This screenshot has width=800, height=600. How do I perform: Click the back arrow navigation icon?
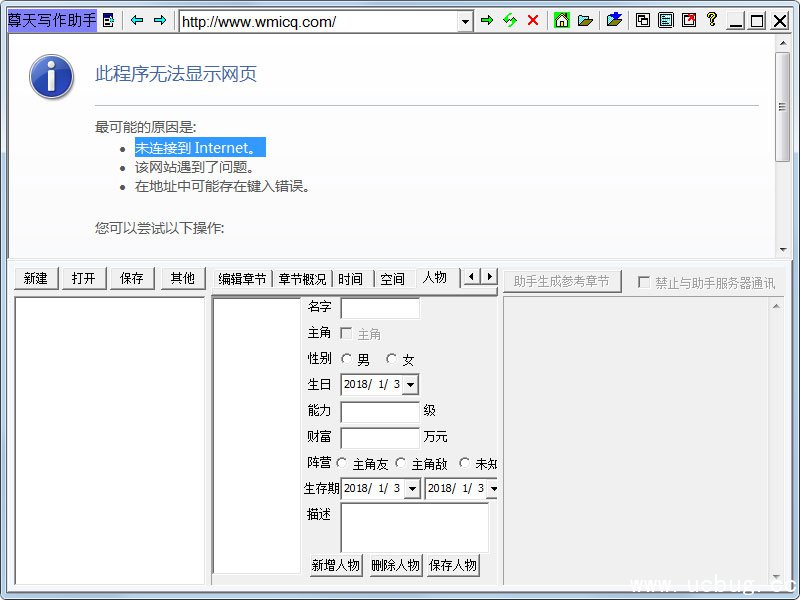click(137, 20)
